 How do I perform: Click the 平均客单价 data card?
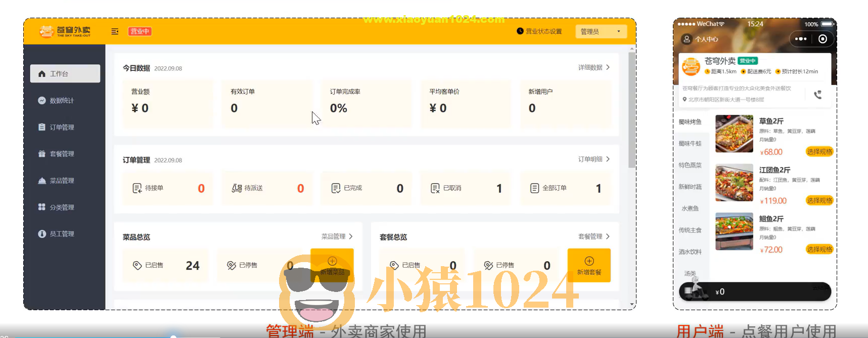pyautogui.click(x=466, y=103)
